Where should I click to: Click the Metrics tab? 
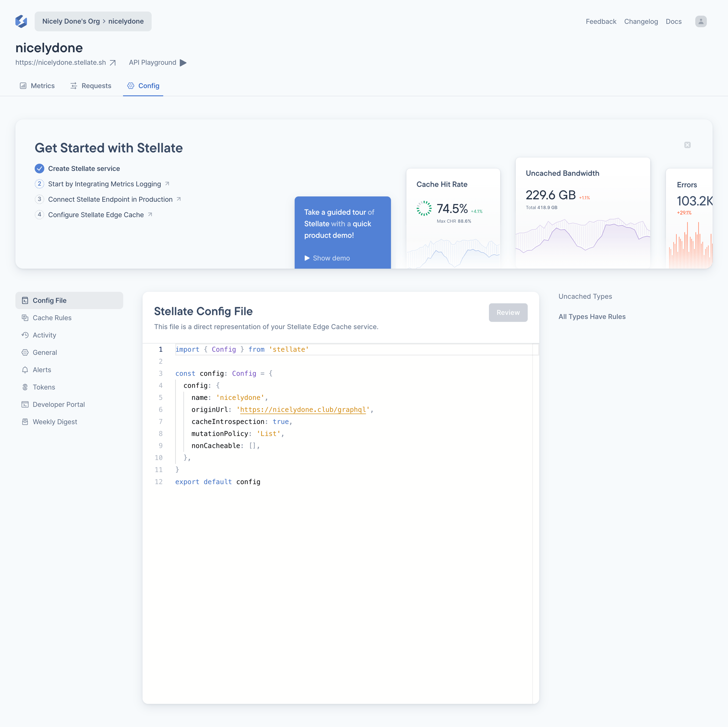(x=37, y=86)
